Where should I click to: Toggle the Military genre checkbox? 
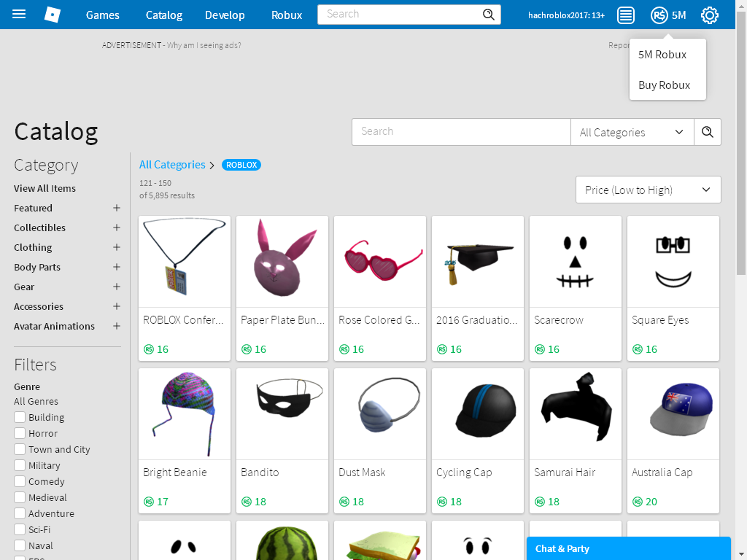click(20, 465)
